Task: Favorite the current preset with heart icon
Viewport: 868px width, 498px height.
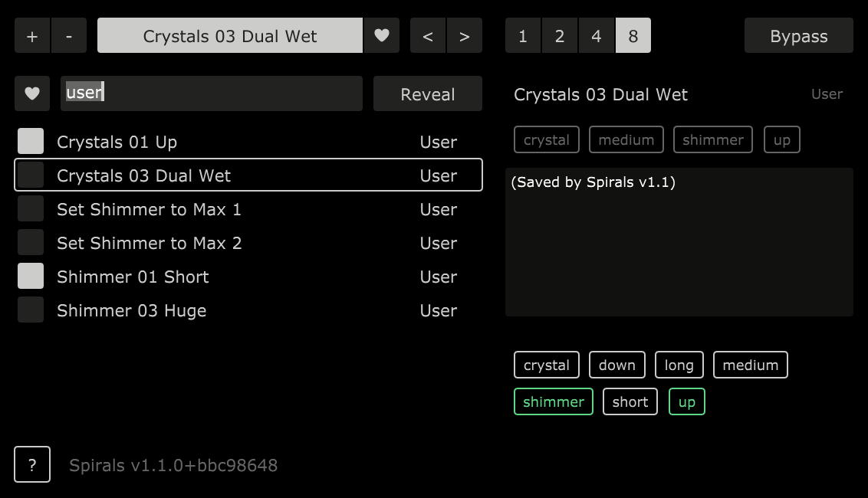Action: tap(381, 36)
